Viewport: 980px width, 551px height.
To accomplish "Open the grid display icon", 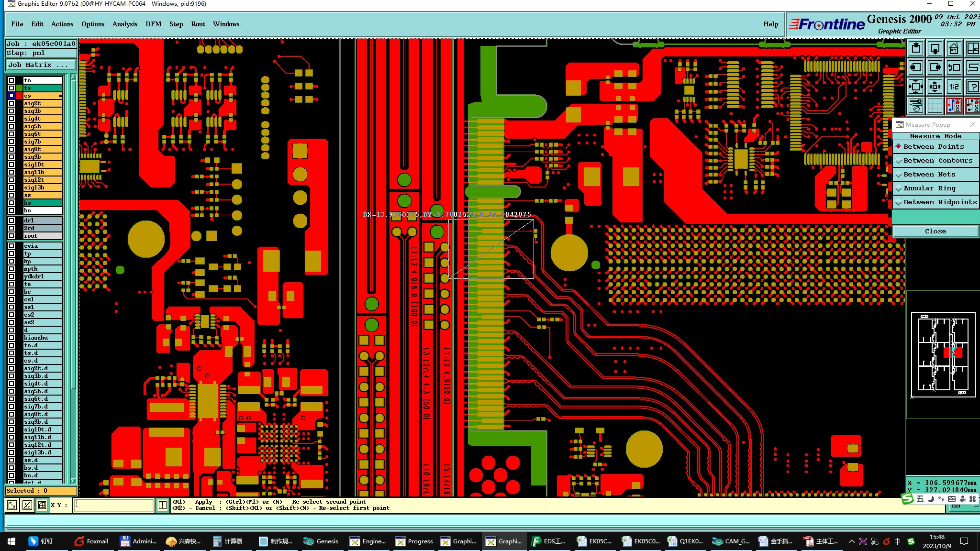I will click(935, 105).
